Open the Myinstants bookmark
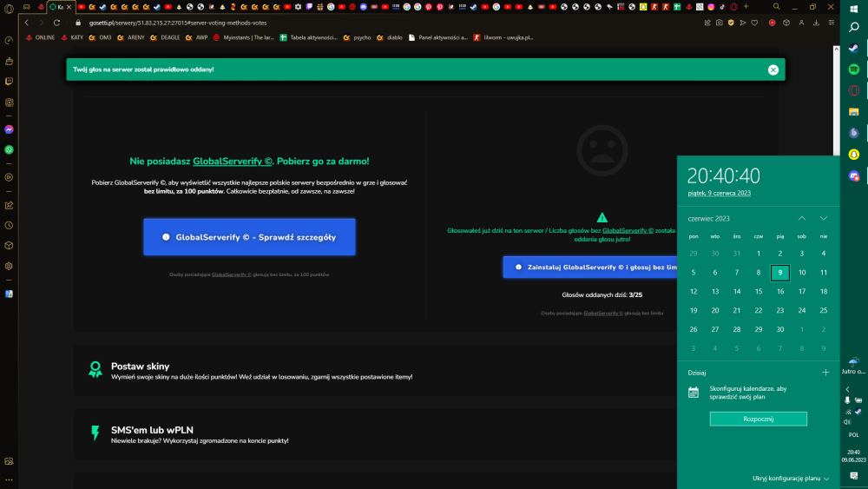Viewport: 868px width, 489px height. coord(244,37)
